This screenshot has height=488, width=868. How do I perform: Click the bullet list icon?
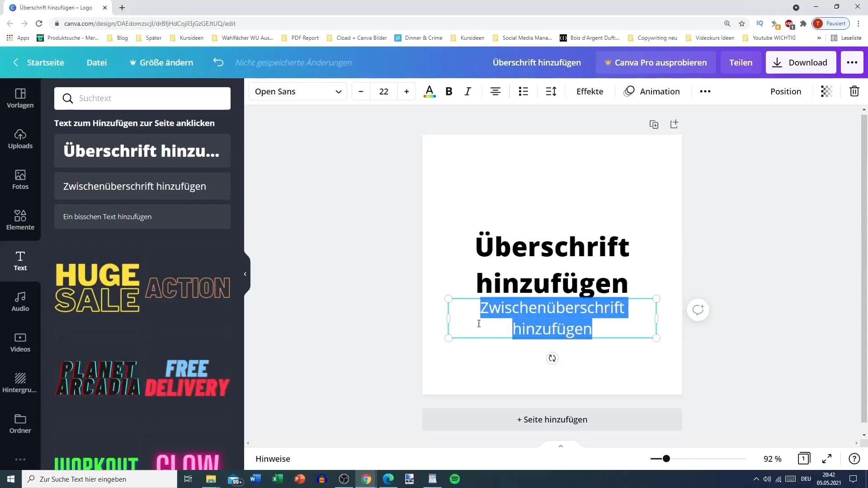pos(524,91)
